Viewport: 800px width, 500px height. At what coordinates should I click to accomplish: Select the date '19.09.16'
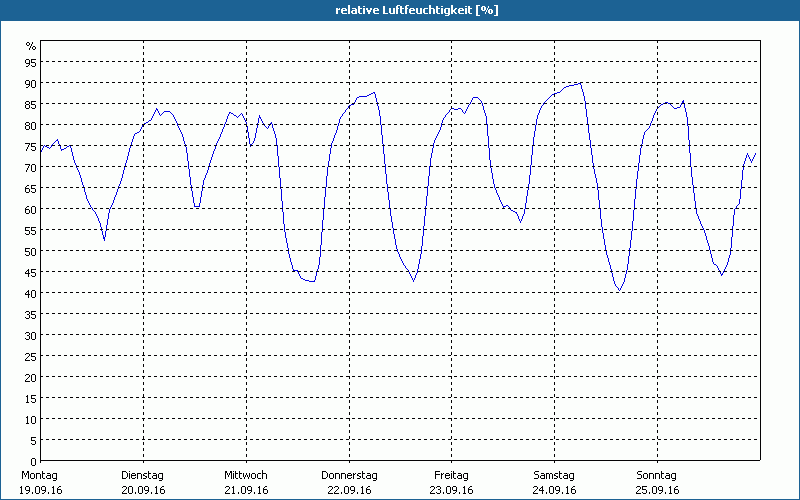tap(40, 490)
